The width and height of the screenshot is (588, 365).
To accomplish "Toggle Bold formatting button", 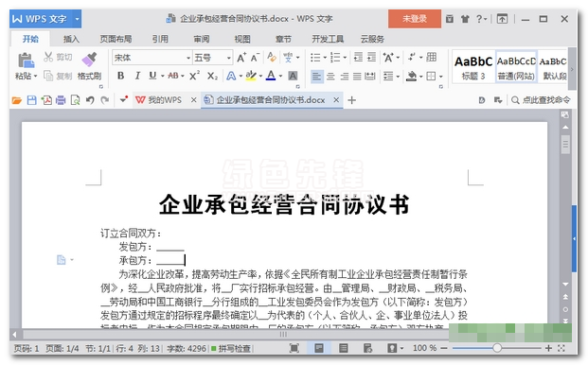I will (x=121, y=76).
